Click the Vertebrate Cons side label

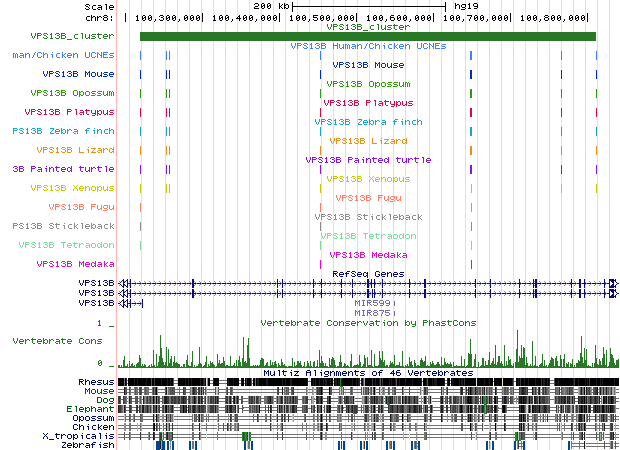pos(56,341)
